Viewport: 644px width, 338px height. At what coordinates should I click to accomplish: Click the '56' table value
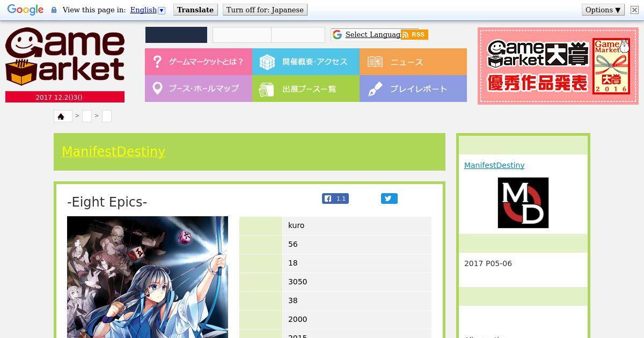pos(293,244)
